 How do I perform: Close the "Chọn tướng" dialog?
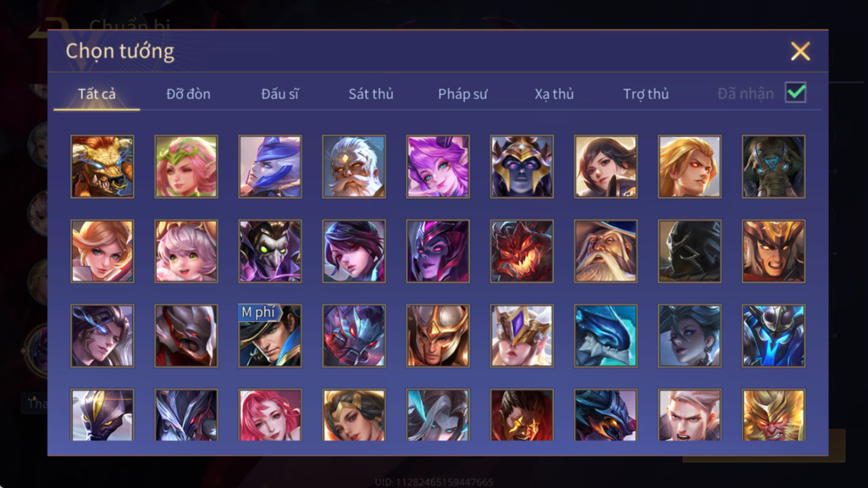coord(800,51)
